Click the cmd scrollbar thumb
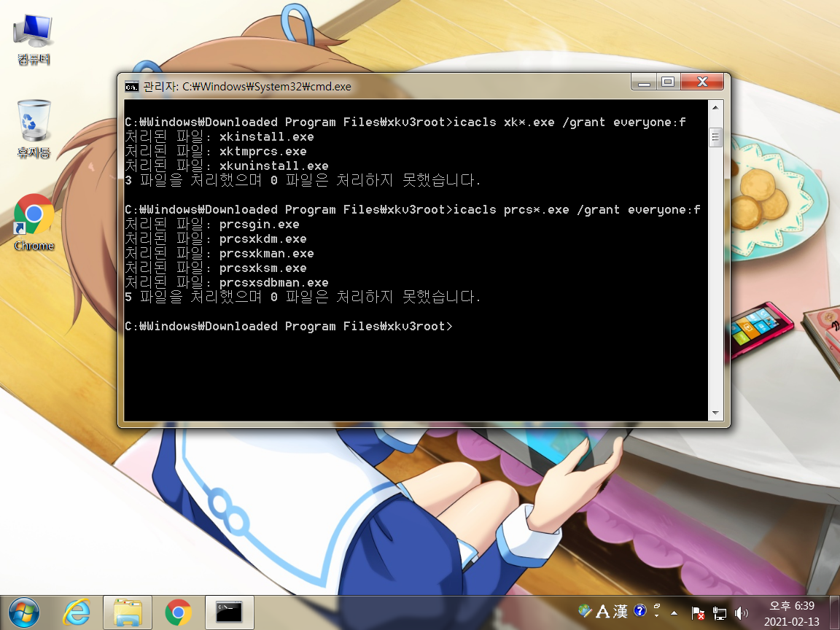 tap(715, 138)
